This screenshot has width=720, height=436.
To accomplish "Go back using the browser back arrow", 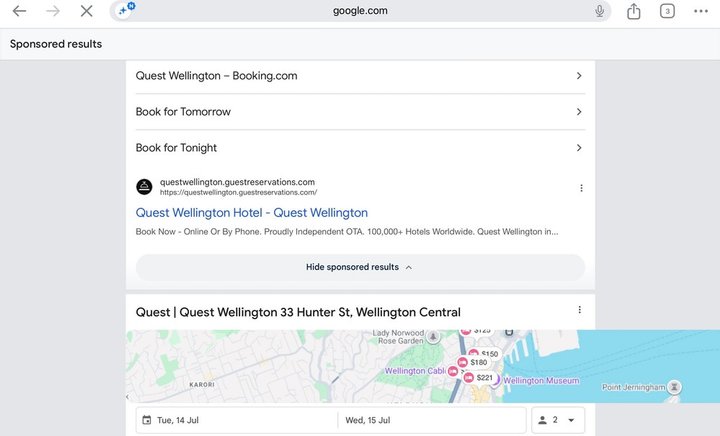I will 19,11.
